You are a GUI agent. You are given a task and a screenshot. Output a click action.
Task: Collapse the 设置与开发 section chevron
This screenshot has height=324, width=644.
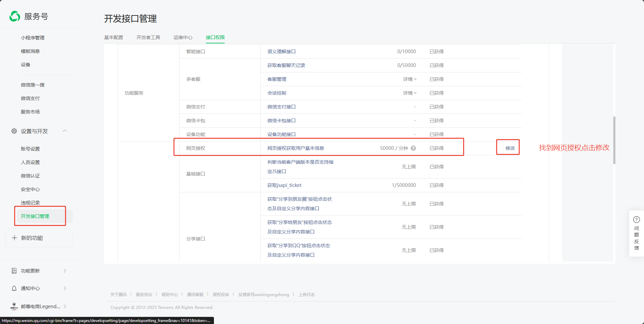65,131
